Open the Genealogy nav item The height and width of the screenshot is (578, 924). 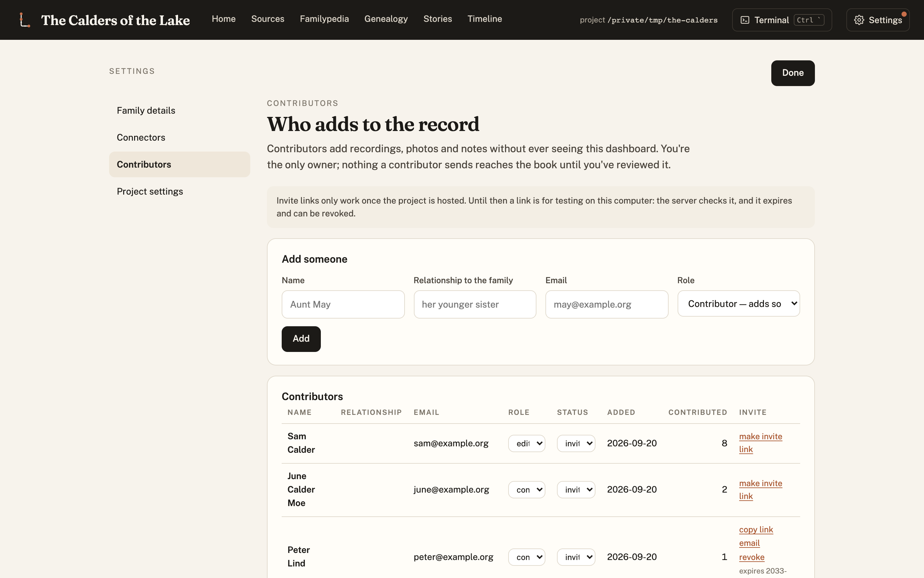pos(386,19)
